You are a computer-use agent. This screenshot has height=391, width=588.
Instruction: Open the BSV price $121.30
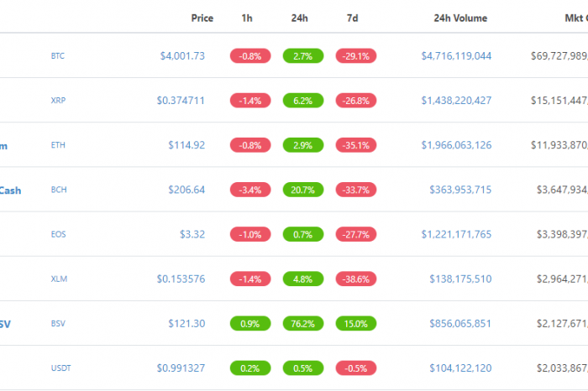(186, 323)
